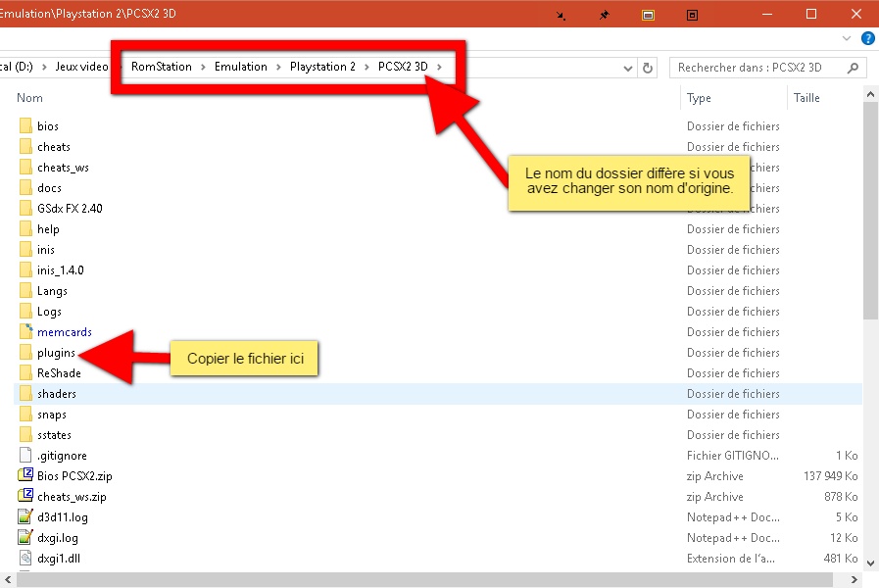Expand chevron after PCSX2 3D breadcrumb
879x588 pixels.
[439, 67]
